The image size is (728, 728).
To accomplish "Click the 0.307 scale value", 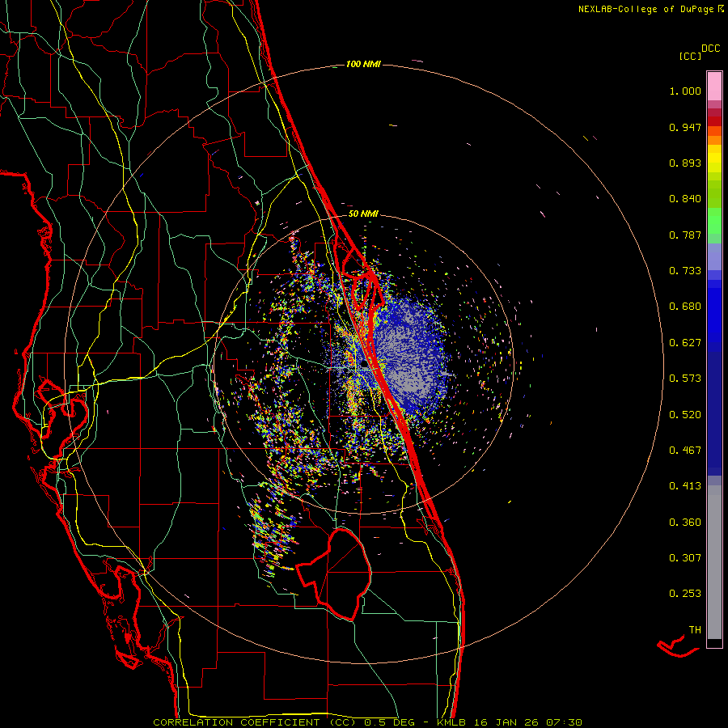I will 685,557.
